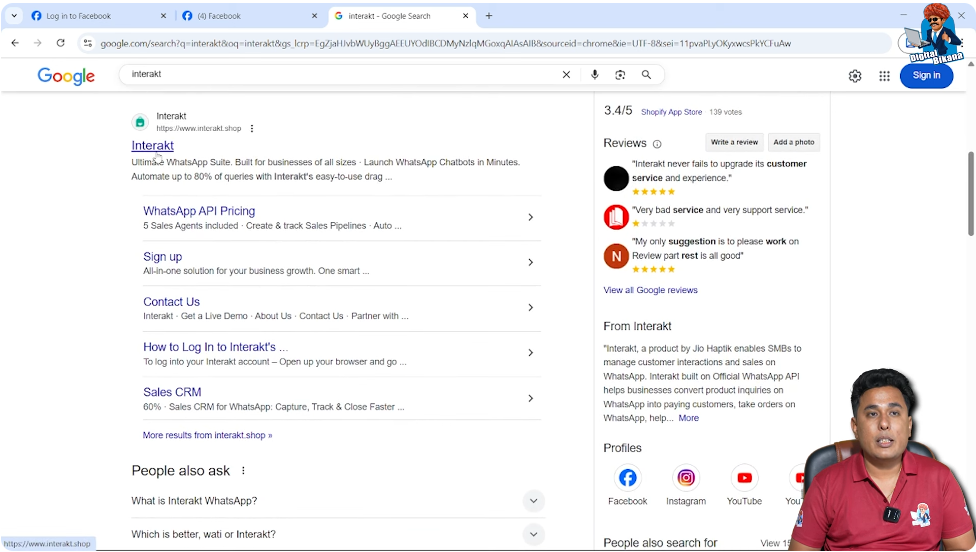Open How to Log In to Interakt's link
Viewport: 976px width, 552px height.
tap(215, 347)
